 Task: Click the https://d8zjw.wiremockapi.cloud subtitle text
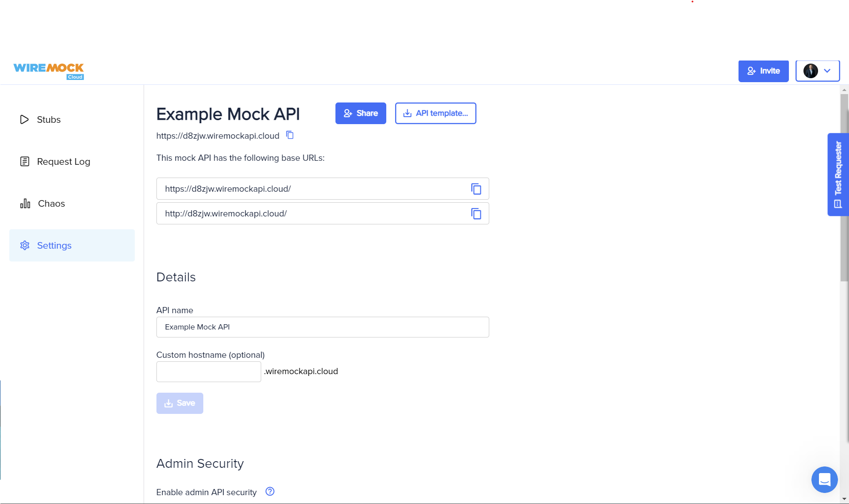click(218, 136)
